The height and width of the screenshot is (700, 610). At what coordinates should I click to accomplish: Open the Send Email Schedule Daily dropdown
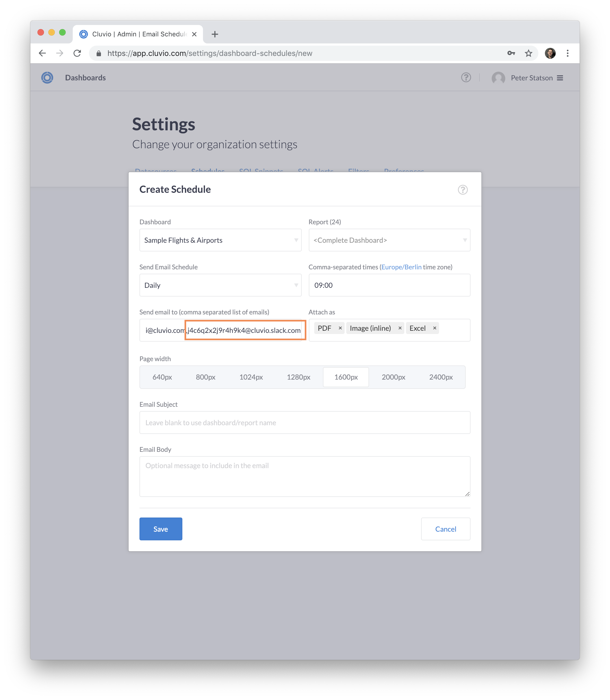point(220,285)
